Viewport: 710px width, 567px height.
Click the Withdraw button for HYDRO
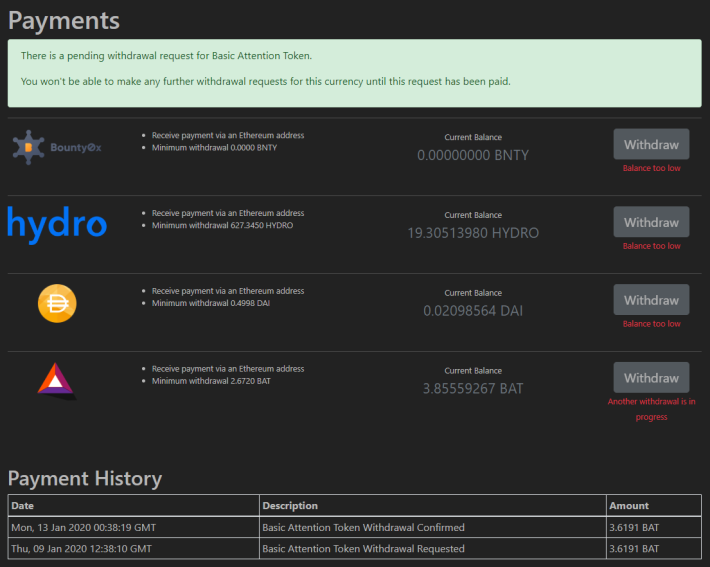[x=651, y=222]
